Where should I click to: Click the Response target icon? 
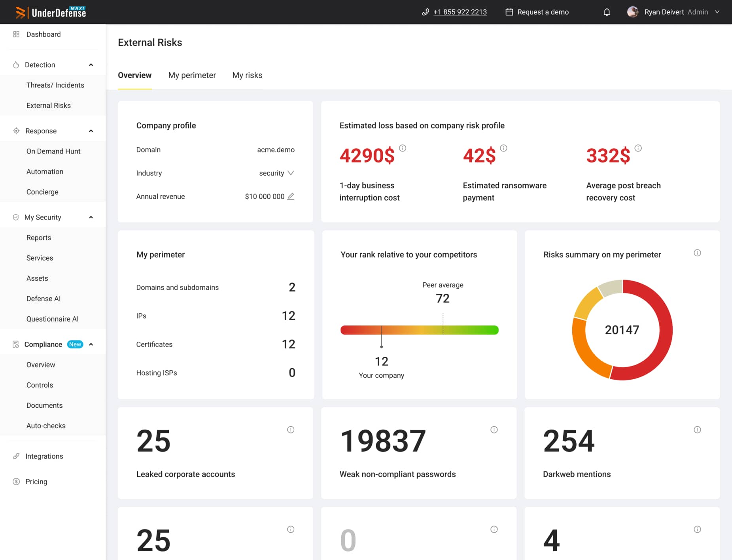point(16,131)
